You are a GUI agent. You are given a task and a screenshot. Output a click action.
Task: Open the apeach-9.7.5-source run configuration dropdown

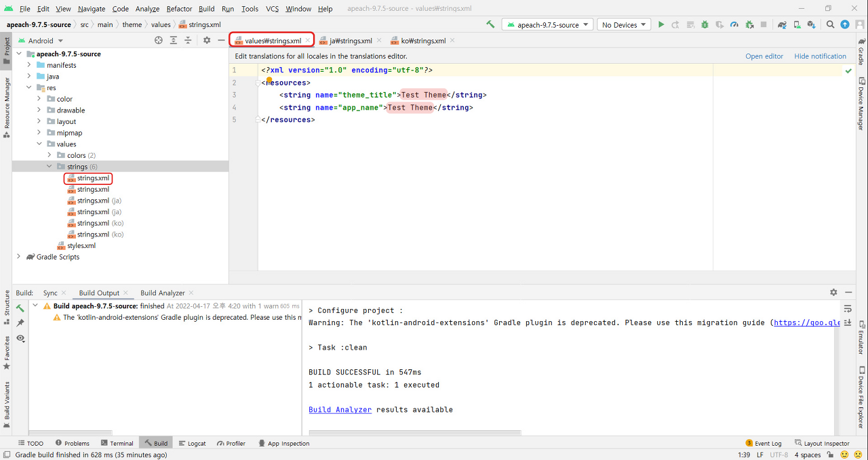[x=547, y=24]
